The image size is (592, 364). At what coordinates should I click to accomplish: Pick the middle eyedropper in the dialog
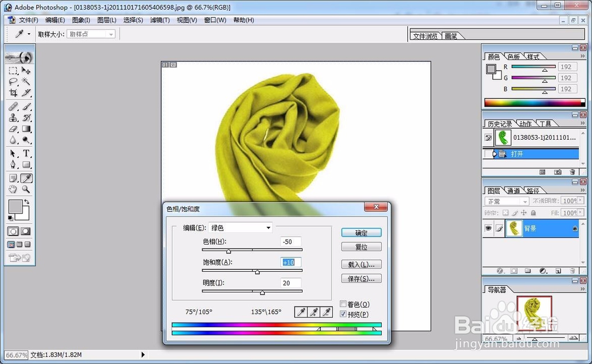tap(314, 311)
